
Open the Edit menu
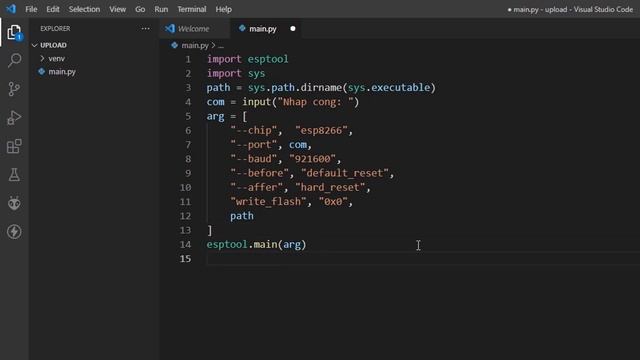53,9
